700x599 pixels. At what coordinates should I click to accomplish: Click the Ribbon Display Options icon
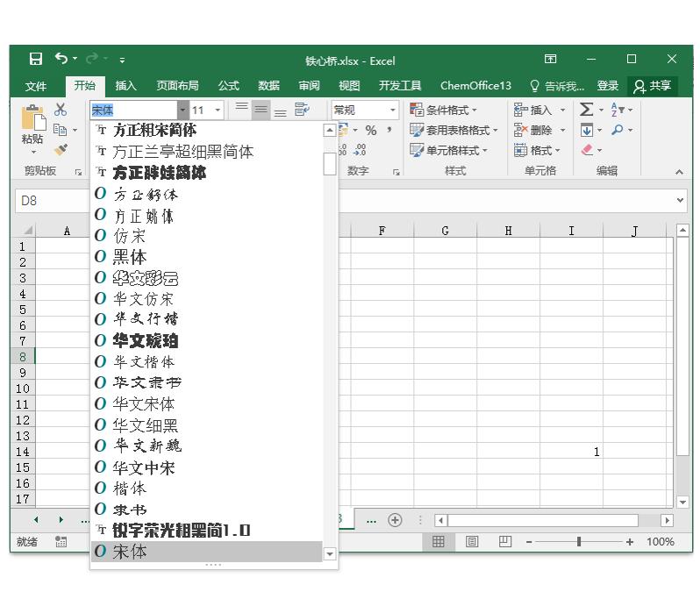pyautogui.click(x=551, y=59)
